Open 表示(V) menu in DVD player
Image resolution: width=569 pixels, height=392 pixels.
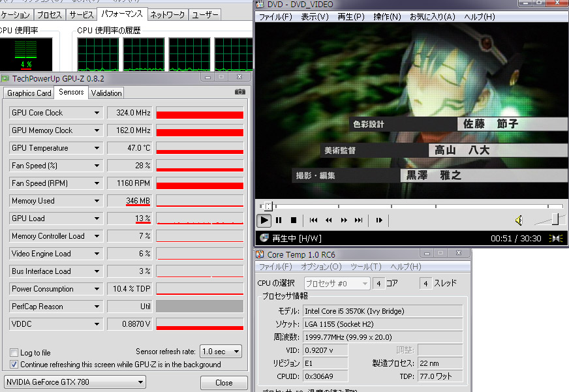pos(315,17)
